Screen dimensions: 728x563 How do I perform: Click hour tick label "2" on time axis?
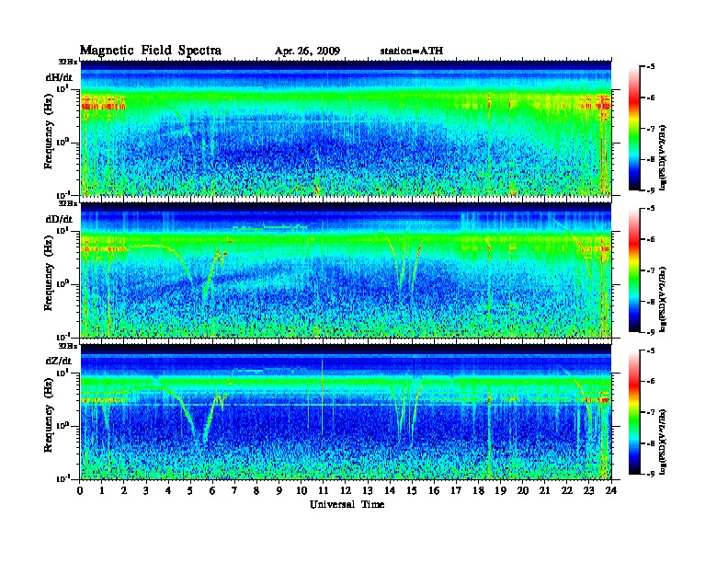click(124, 491)
